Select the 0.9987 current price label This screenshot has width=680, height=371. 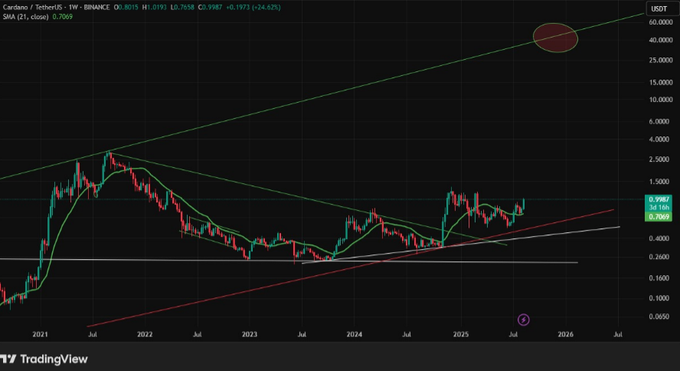point(658,199)
